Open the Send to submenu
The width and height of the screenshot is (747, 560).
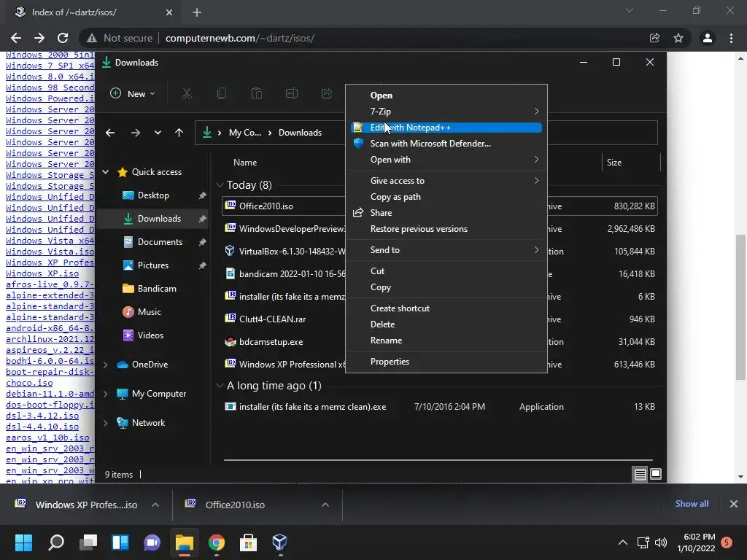446,250
